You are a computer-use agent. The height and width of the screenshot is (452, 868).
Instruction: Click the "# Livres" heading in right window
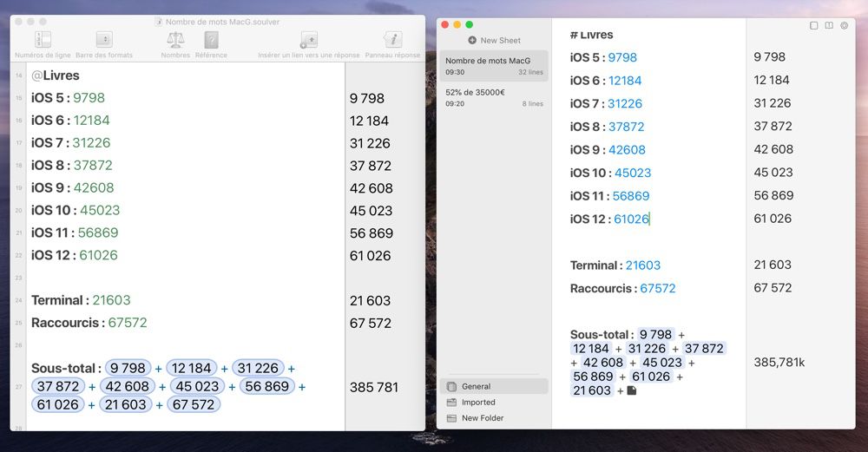[591, 35]
